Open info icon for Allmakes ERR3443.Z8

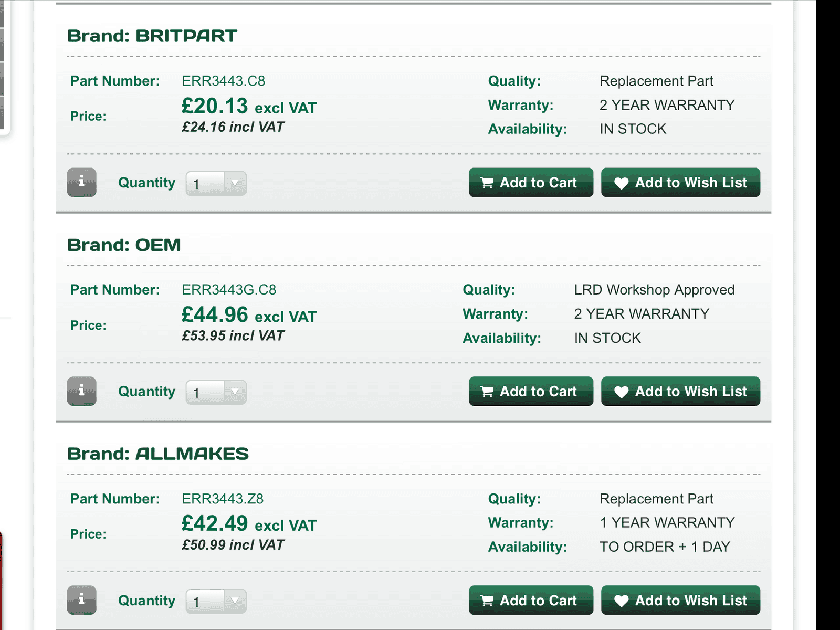[x=81, y=600]
